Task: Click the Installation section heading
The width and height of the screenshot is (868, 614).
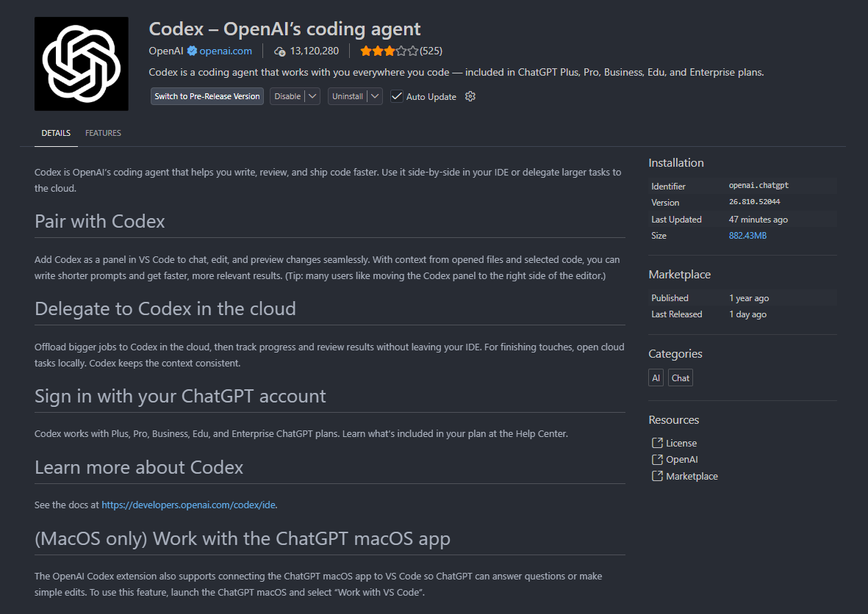Action: click(x=676, y=162)
